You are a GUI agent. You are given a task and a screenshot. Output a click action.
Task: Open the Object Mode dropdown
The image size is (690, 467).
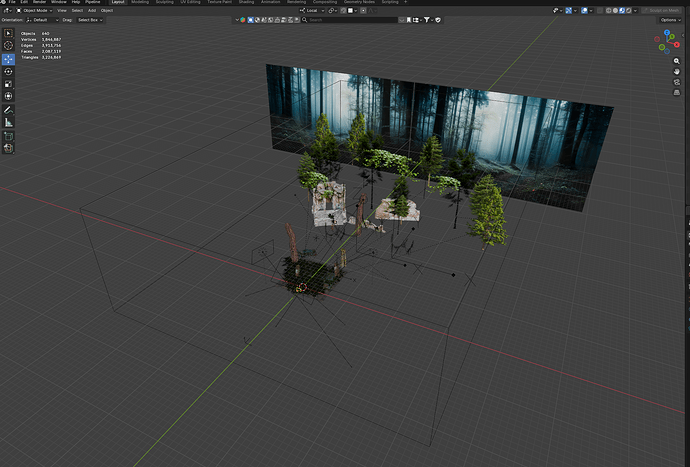point(34,11)
